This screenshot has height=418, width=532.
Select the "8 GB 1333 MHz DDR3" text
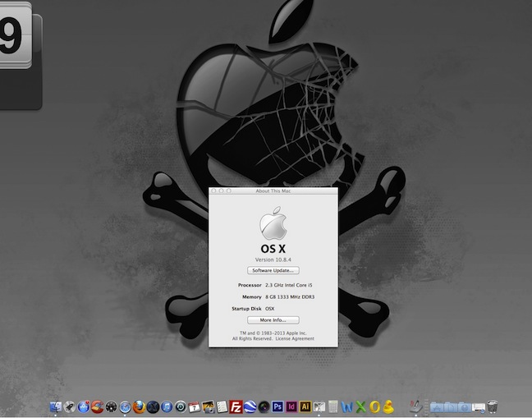[x=290, y=297]
